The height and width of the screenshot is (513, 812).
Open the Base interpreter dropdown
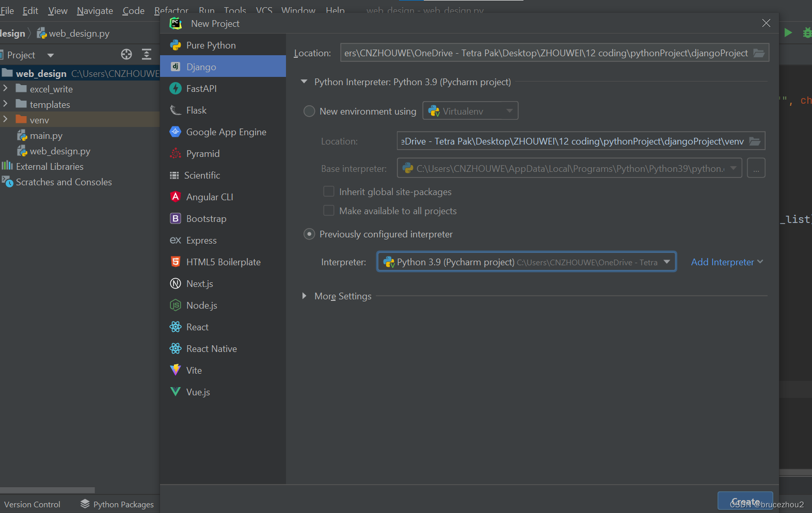[x=569, y=168]
